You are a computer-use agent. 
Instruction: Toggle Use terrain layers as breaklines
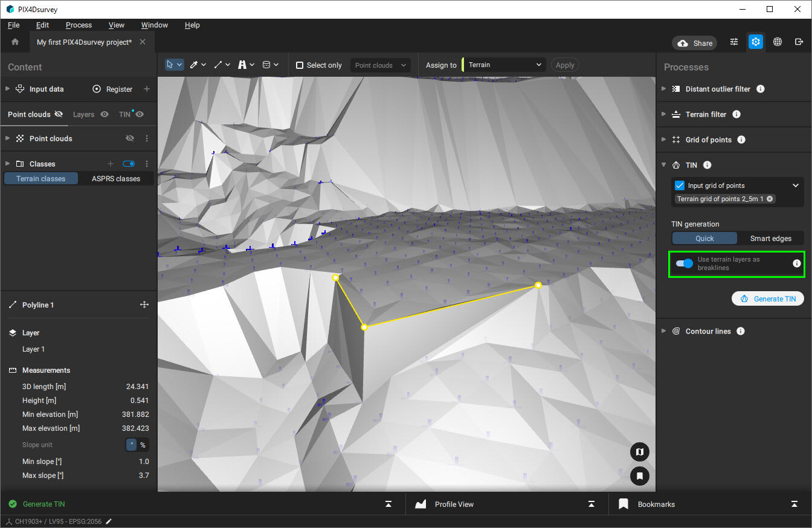[x=684, y=263]
